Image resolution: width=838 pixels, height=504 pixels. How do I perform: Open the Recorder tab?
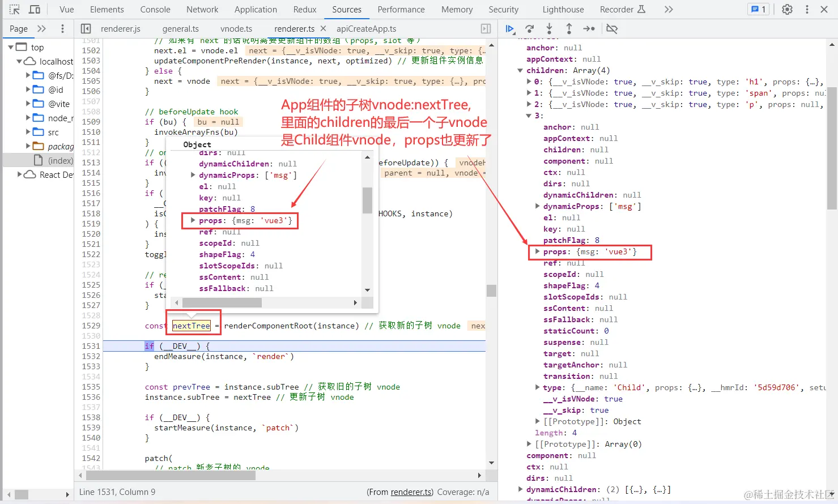point(622,10)
